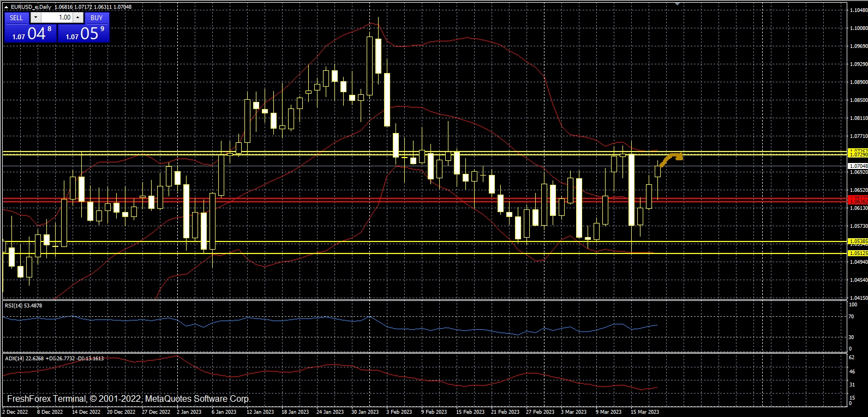Click the chart shift triangle marker
The height and width of the screenshot is (417, 868).
point(677,4)
